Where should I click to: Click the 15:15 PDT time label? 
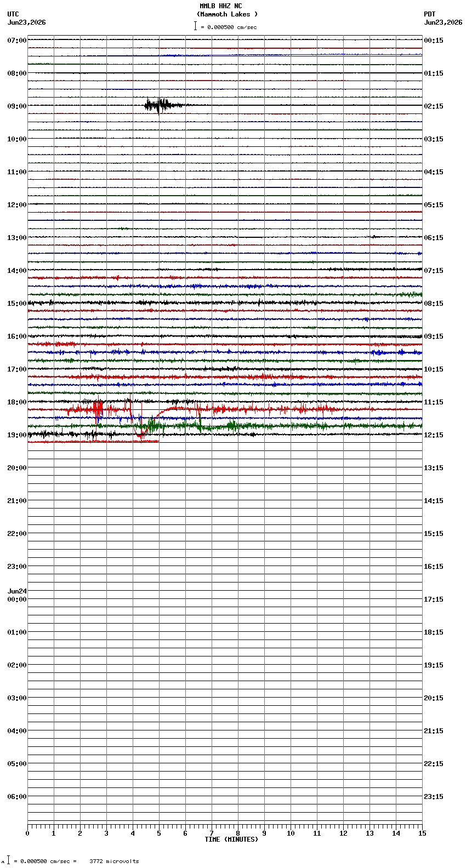pyautogui.click(x=434, y=534)
